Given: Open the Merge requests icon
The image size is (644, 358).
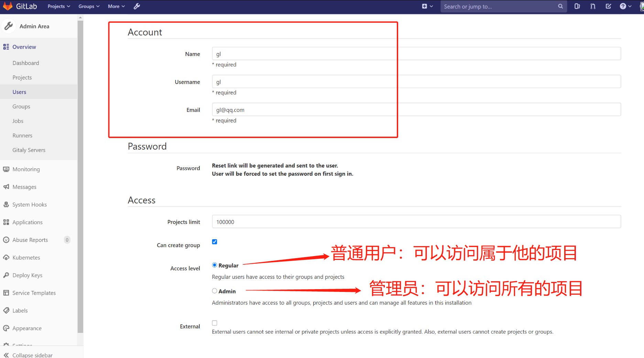Looking at the screenshot, I should click(x=593, y=6).
